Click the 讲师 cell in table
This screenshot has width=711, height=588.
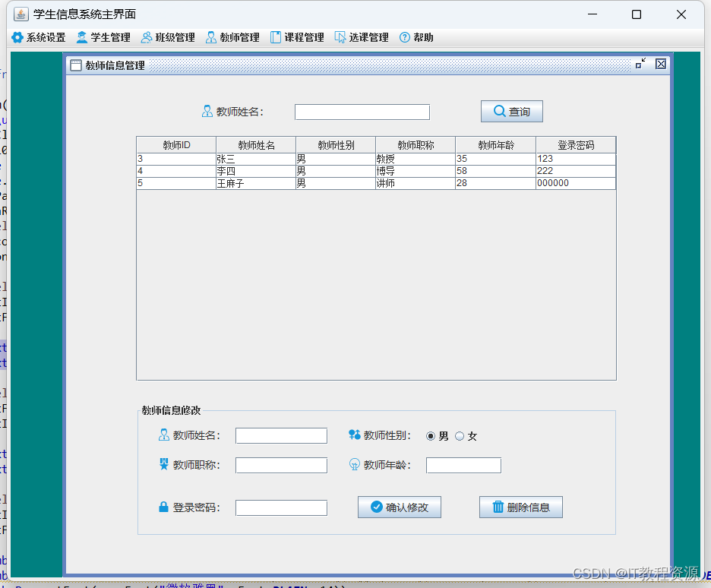tap(416, 183)
